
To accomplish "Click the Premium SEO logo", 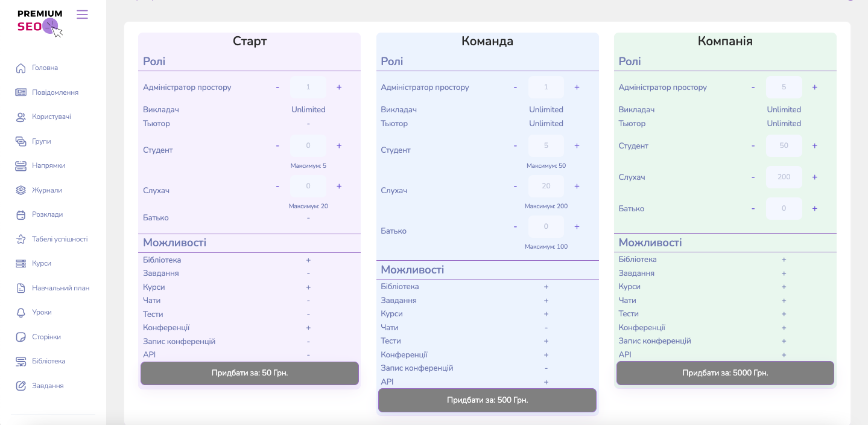I will pyautogui.click(x=40, y=22).
